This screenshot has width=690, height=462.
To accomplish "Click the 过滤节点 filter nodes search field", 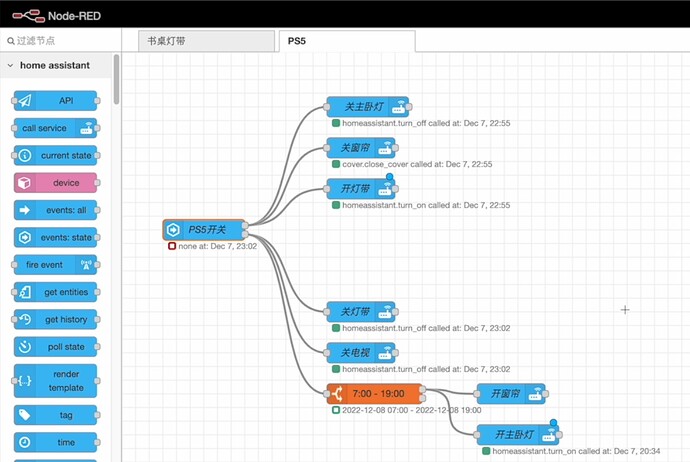I will click(x=61, y=41).
